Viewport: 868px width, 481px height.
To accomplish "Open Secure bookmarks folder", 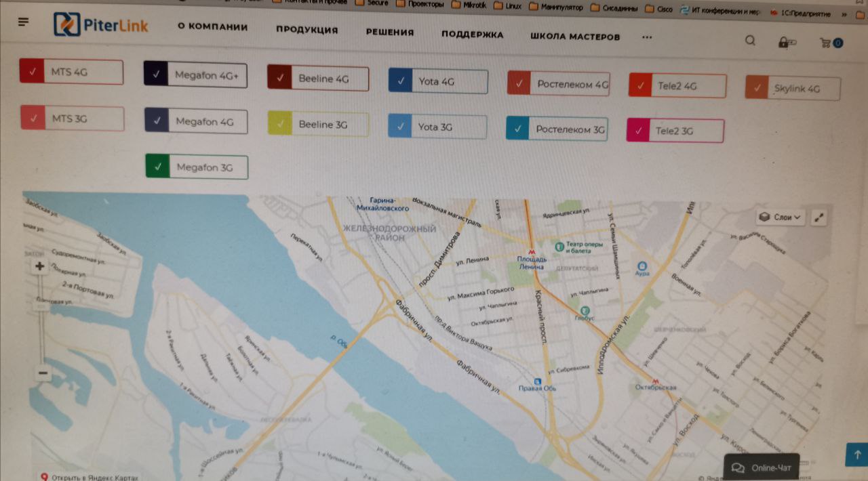I will click(372, 3).
